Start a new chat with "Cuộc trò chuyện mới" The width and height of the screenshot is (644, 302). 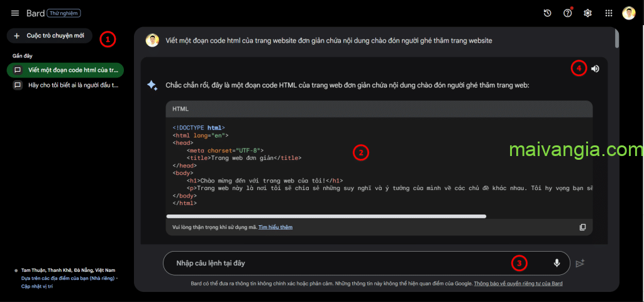coord(49,36)
